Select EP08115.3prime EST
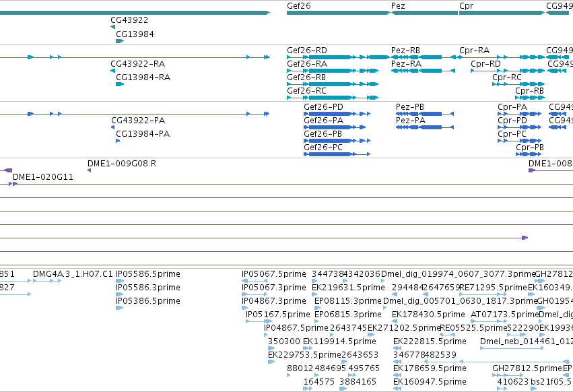The image size is (573, 392). (x=317, y=308)
